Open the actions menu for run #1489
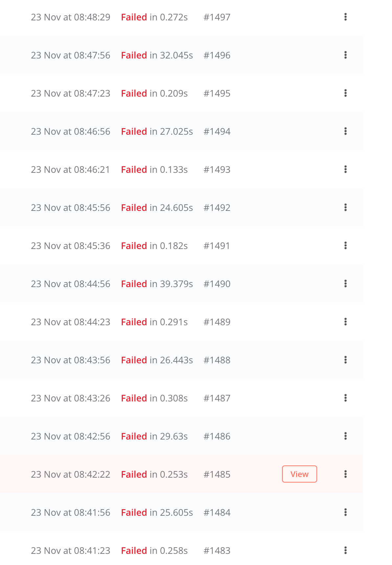The width and height of the screenshot is (392, 565). [345, 322]
